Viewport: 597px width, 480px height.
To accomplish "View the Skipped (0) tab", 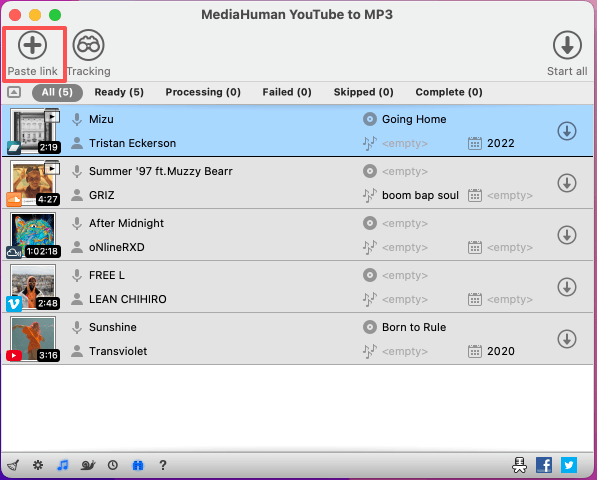I will 363,92.
